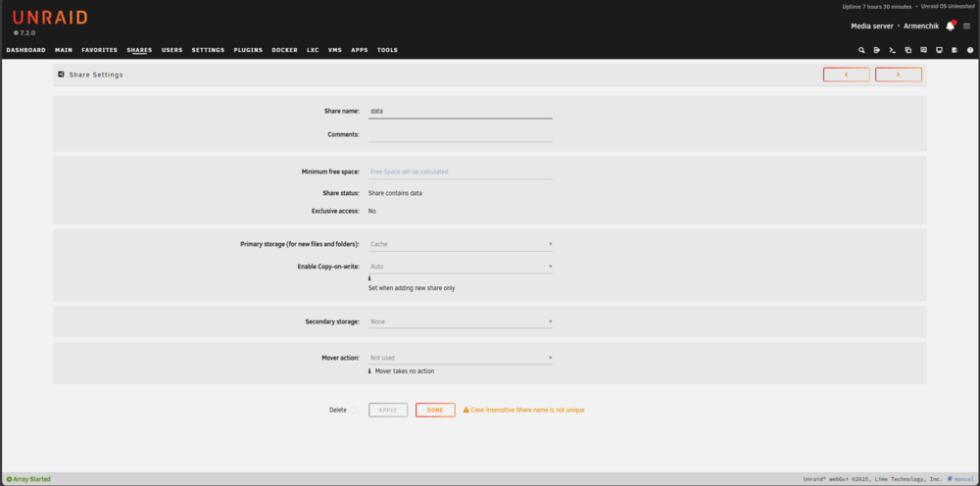Open the Primary storage dropdown
This screenshot has width=980, height=486.
click(x=461, y=244)
